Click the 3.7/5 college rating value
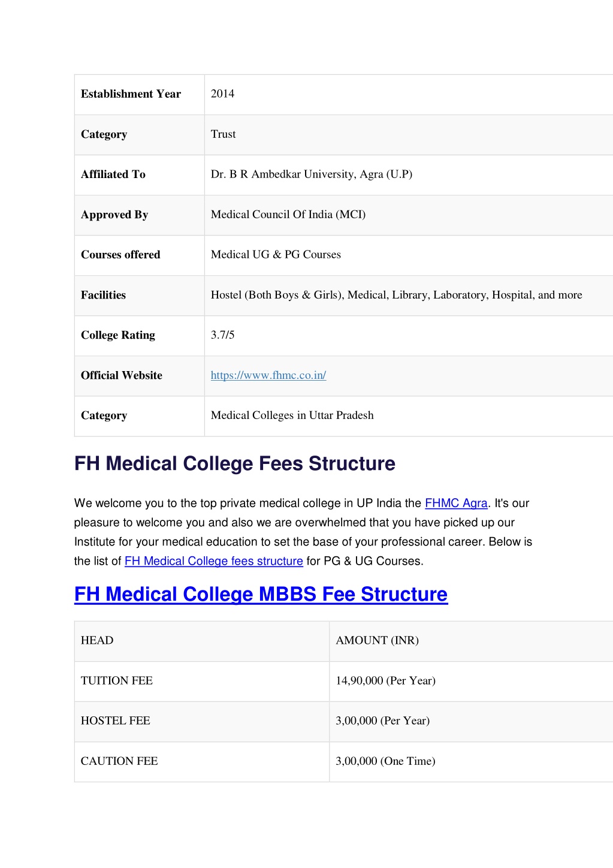 click(x=223, y=335)
